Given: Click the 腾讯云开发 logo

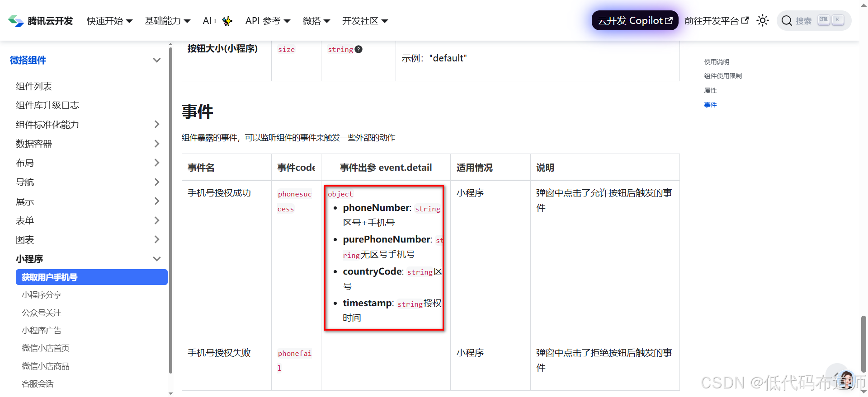Looking at the screenshot, I should [40, 21].
